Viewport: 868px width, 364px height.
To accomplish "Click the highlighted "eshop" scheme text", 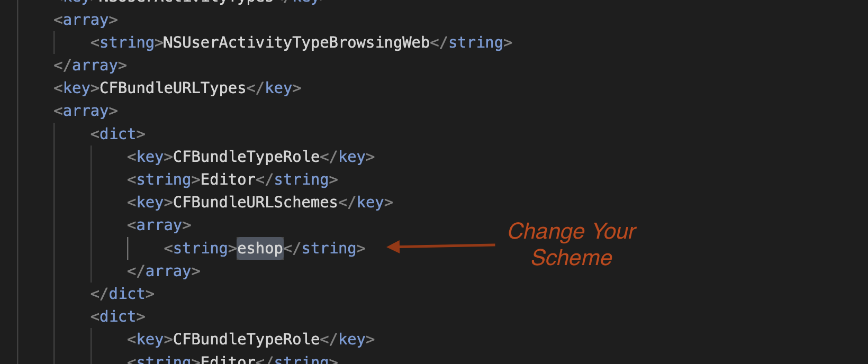I will 260,248.
